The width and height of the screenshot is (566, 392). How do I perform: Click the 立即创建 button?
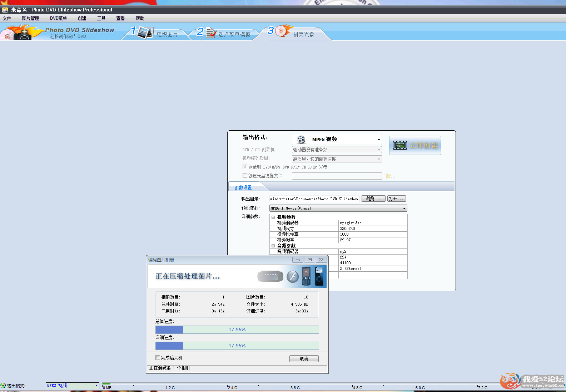(415, 145)
